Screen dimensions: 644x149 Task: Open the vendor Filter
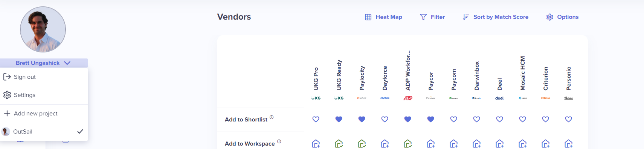click(432, 17)
